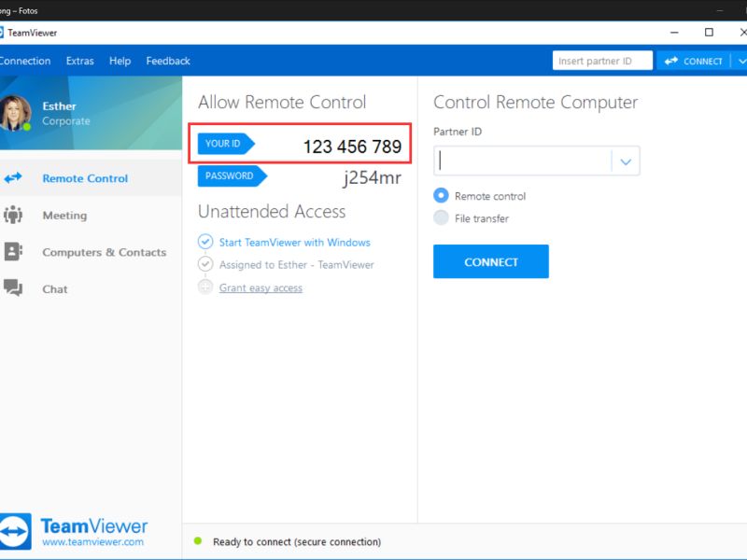The width and height of the screenshot is (747, 560).
Task: Open the Help menu
Action: click(120, 61)
